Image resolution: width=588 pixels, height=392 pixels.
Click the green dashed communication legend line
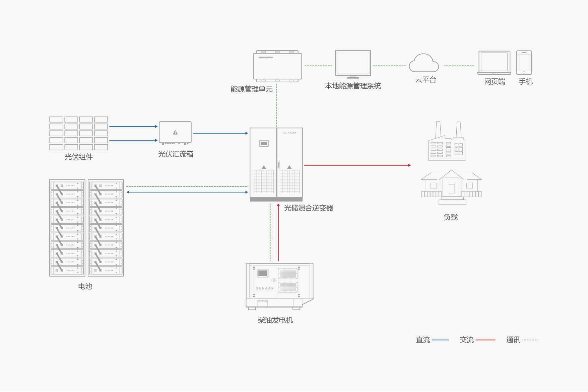[530, 340]
